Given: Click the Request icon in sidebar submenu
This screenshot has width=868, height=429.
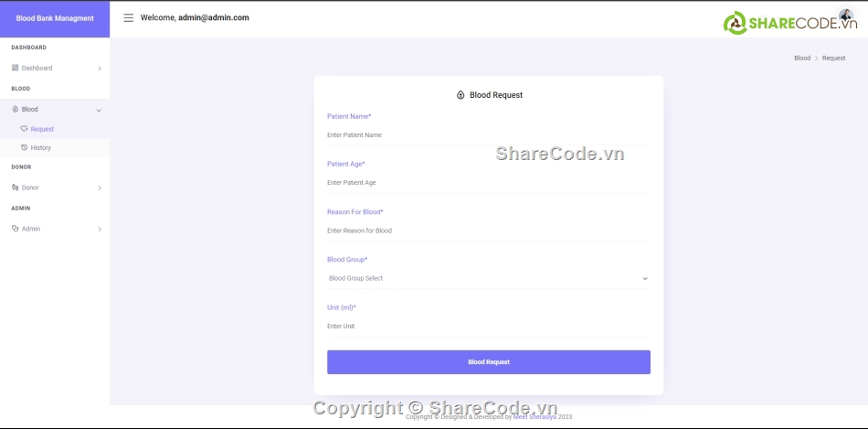Looking at the screenshot, I should [25, 129].
